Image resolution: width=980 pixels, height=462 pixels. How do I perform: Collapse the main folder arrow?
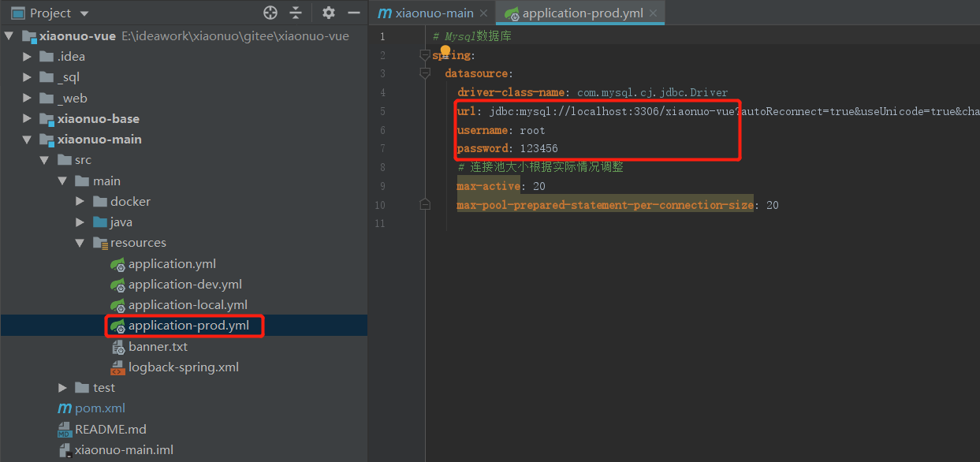(62, 181)
